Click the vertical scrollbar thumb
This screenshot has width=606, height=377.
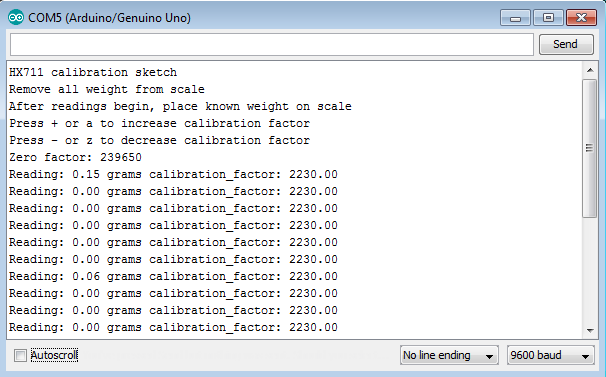click(x=590, y=148)
